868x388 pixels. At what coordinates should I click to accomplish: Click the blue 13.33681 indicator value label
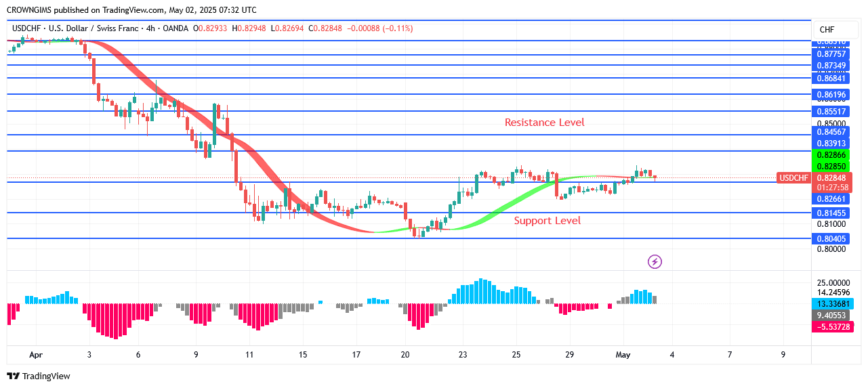[831, 304]
